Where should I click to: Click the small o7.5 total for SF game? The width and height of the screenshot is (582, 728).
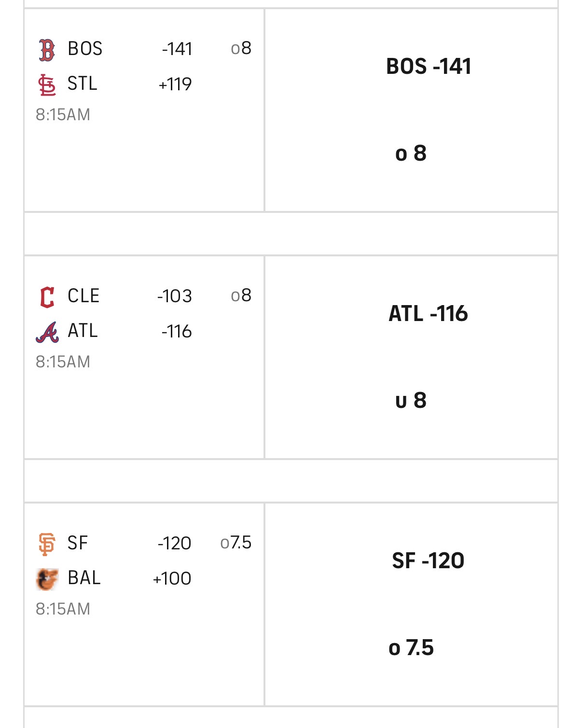[236, 543]
